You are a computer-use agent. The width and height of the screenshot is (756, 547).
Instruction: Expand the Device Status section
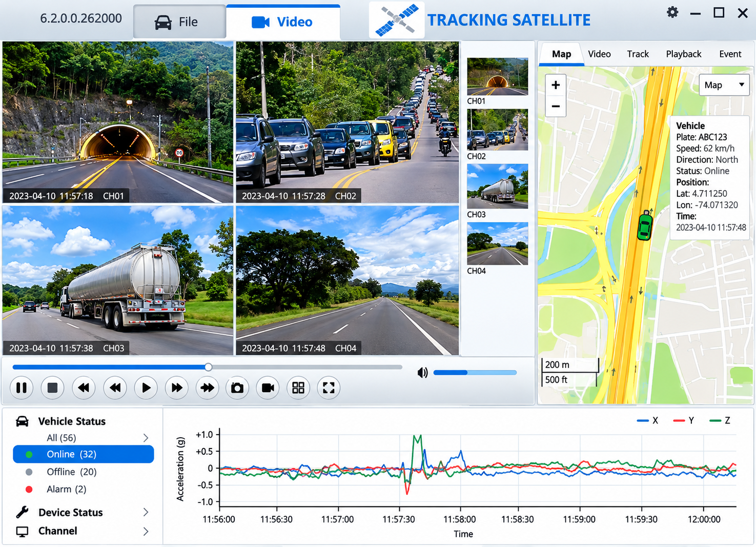point(146,512)
